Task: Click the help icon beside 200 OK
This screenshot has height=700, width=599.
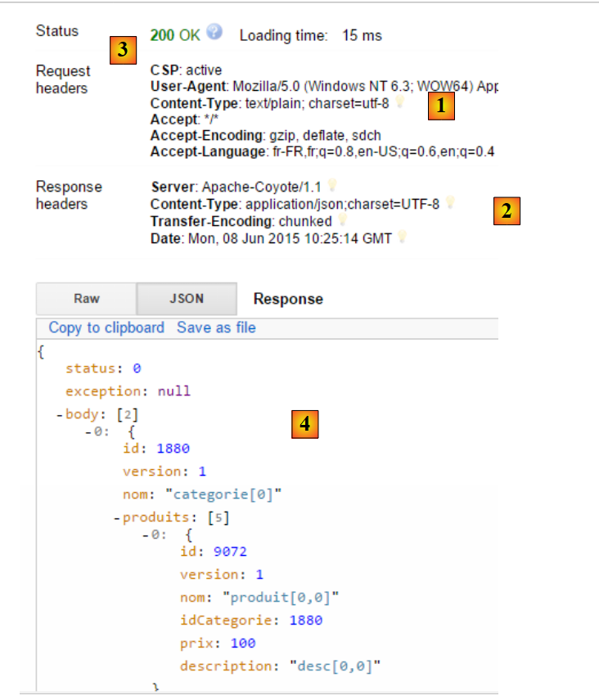Action: pyautogui.click(x=214, y=33)
